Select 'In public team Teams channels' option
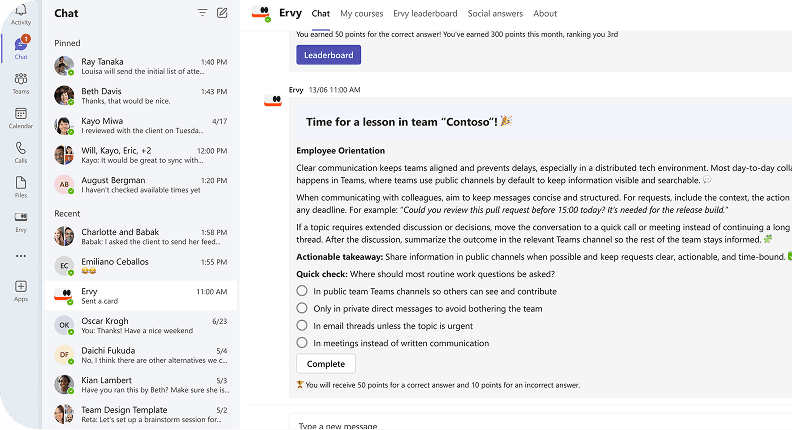792x430 pixels. pos(302,291)
